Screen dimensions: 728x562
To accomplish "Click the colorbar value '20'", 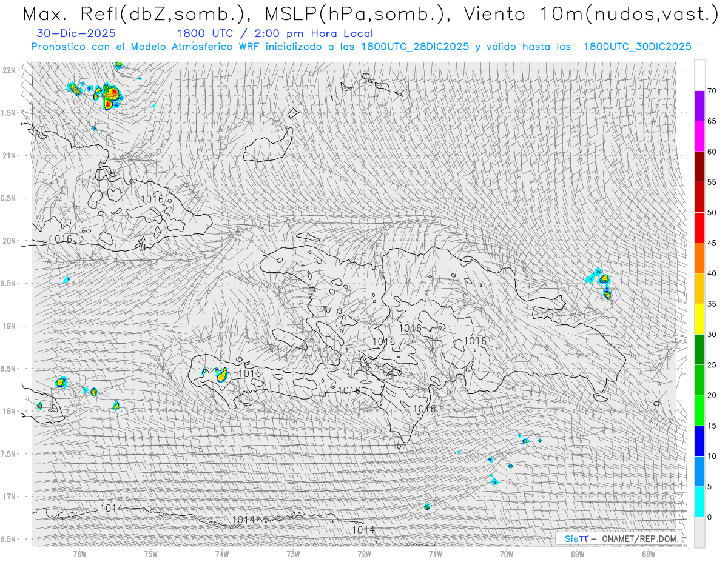I will pyautogui.click(x=712, y=395).
